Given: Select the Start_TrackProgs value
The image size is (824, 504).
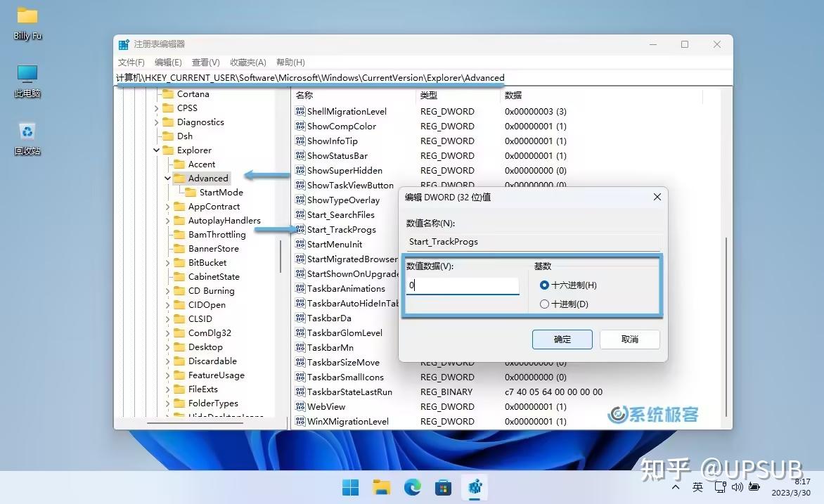Looking at the screenshot, I should [x=342, y=230].
